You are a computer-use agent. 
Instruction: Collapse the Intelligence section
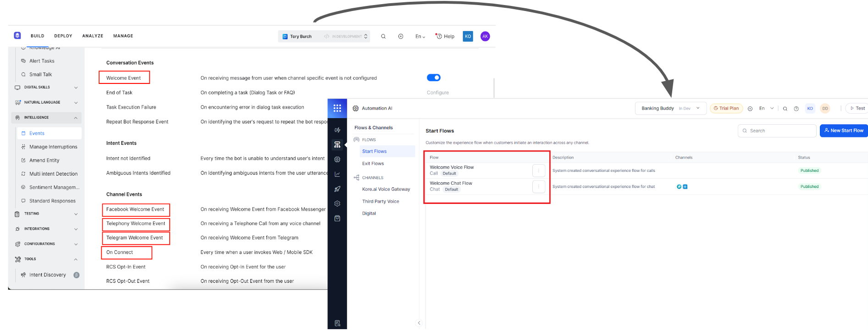coord(76,118)
